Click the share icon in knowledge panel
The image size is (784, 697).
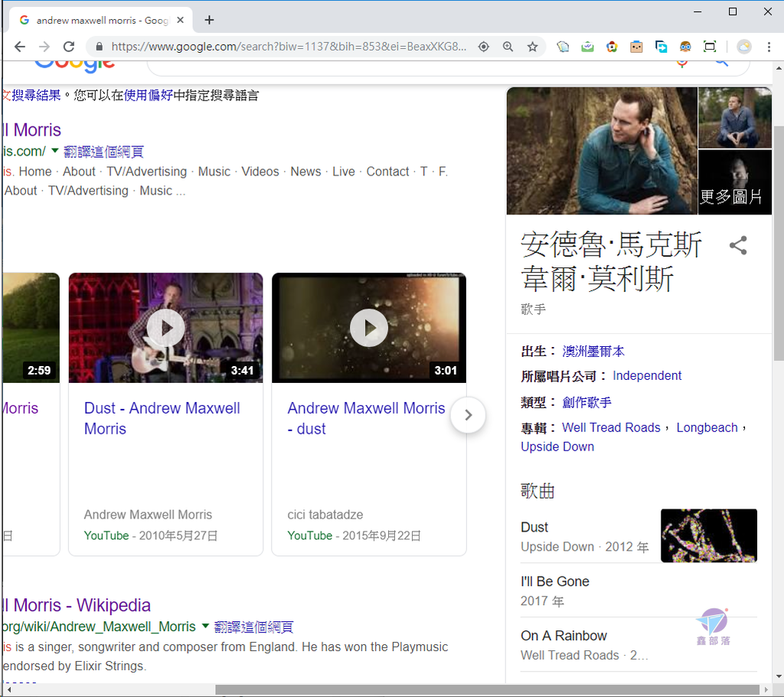[x=738, y=245]
